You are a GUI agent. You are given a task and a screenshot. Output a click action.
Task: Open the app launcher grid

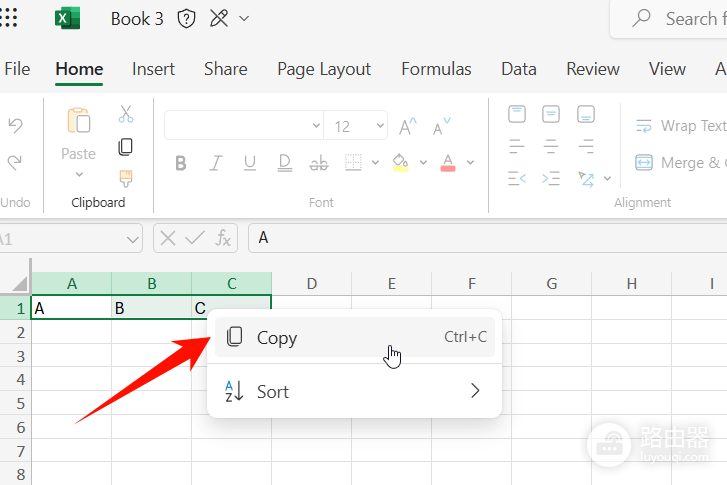tap(8, 19)
